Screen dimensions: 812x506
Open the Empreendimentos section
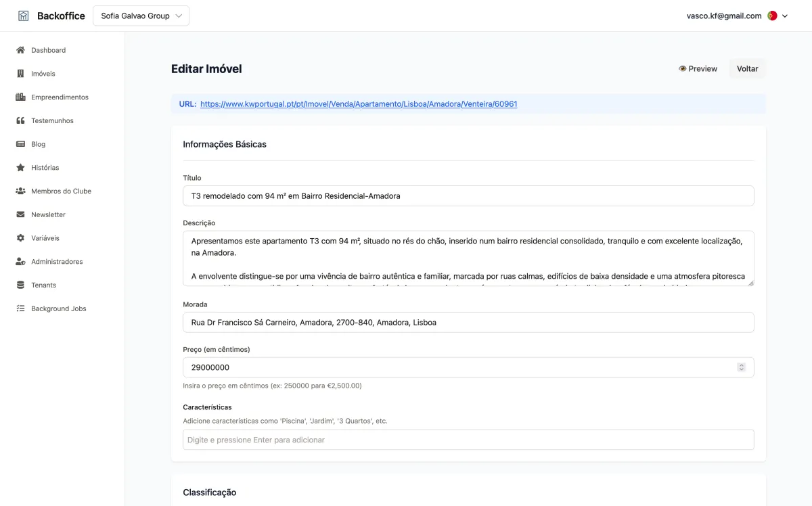point(21,97)
